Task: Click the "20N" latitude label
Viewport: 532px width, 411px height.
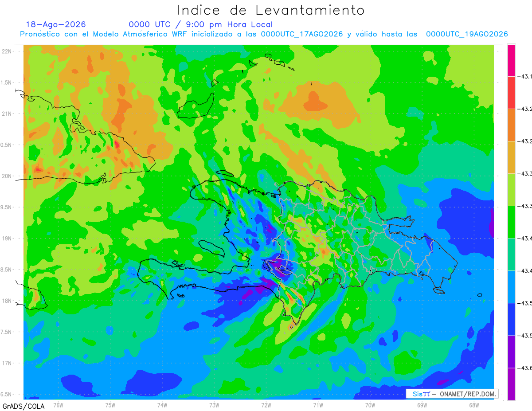Action: pos(7,176)
